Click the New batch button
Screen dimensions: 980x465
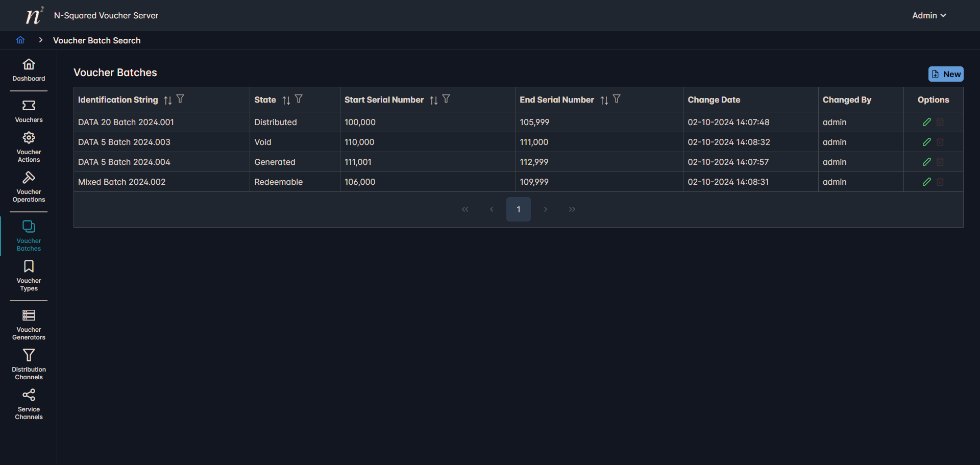[945, 74]
